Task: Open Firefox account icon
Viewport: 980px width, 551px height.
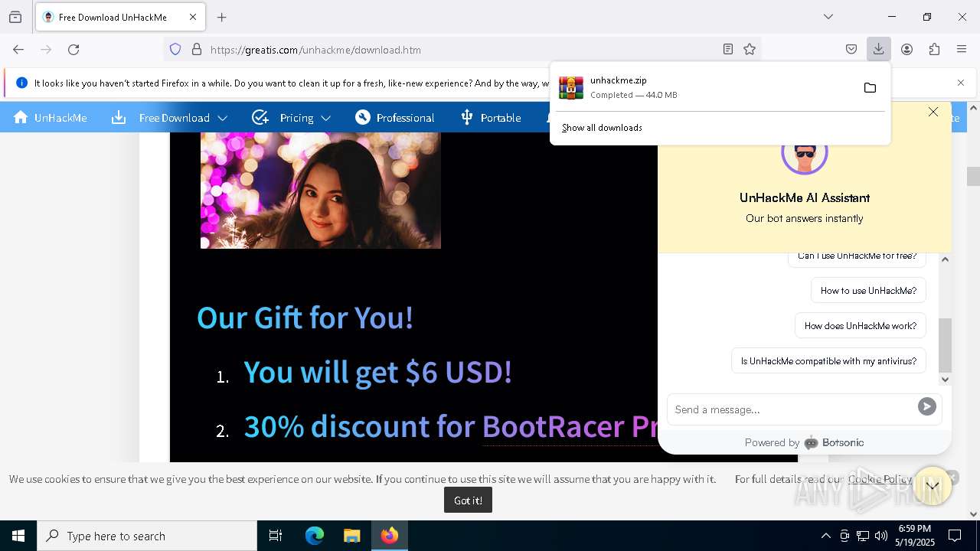Action: pyautogui.click(x=906, y=50)
